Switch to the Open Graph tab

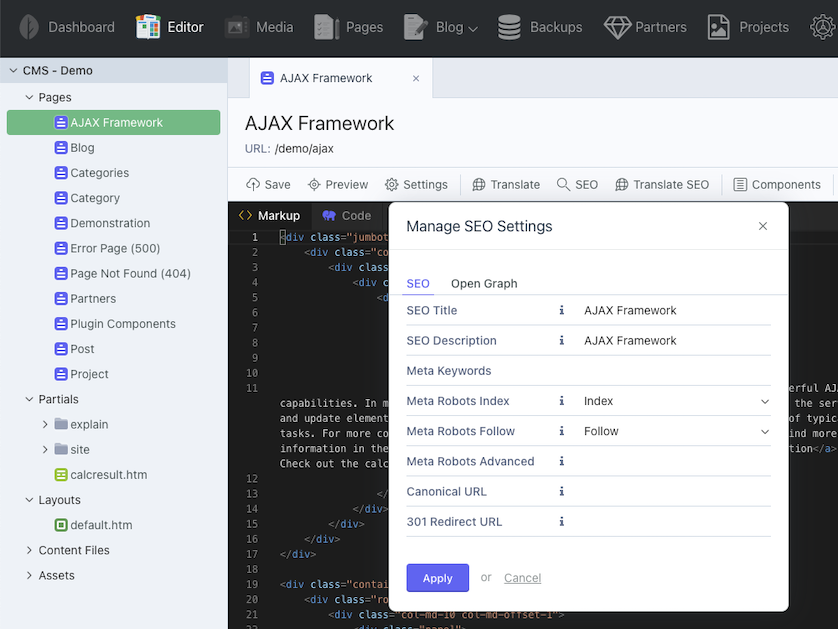click(484, 283)
